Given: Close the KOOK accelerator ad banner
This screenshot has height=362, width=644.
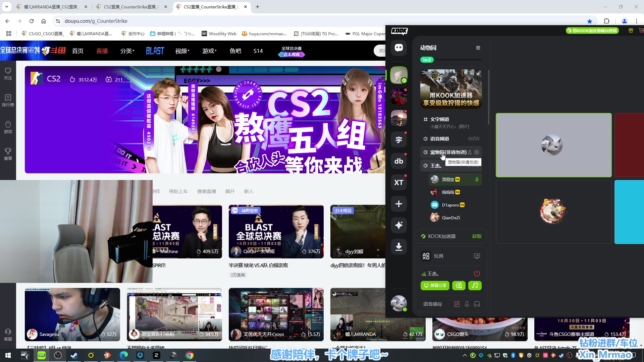Looking at the screenshot, I should (x=478, y=74).
